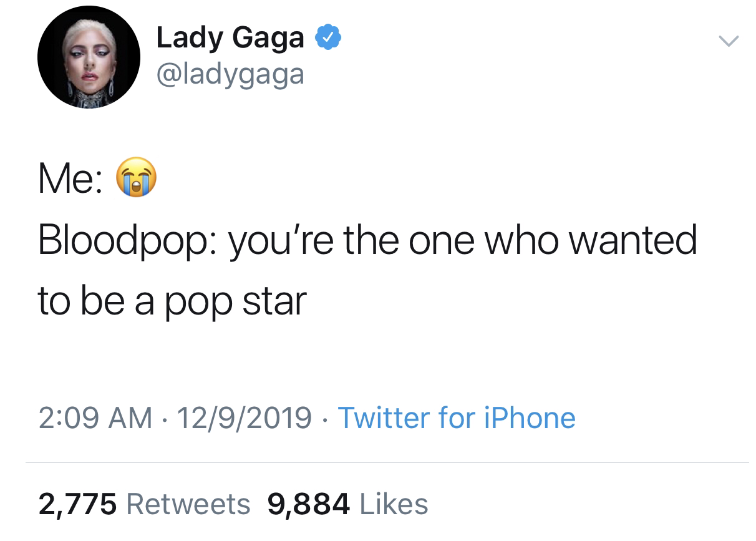Click the 9,884 like count number
The height and width of the screenshot is (541, 756).
308,504
